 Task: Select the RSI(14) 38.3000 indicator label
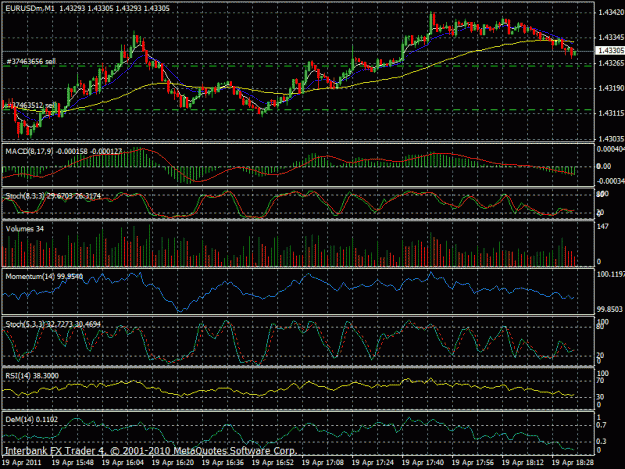32,376
